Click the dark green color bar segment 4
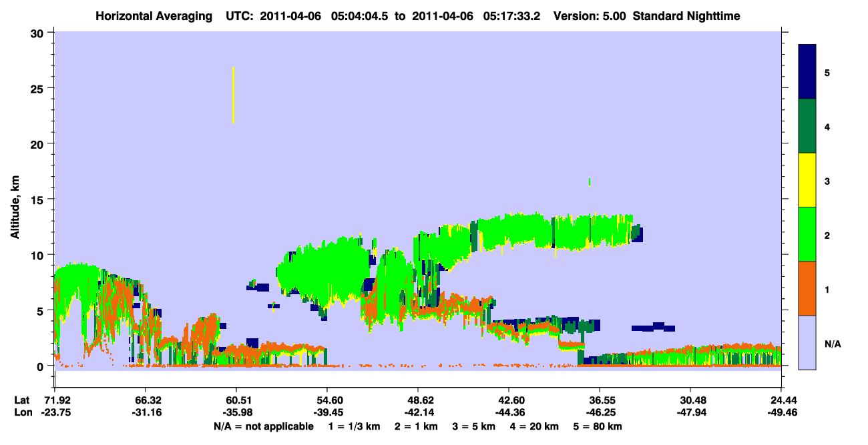 pos(807,126)
